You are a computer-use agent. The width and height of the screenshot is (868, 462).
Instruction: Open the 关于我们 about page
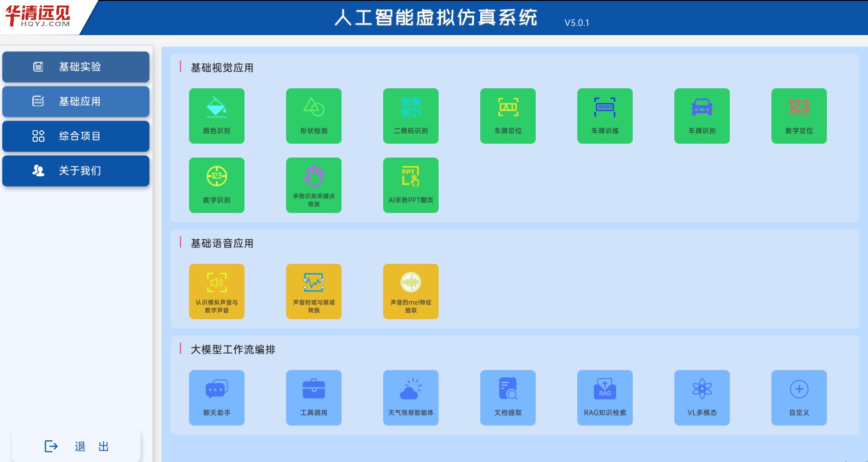point(76,170)
